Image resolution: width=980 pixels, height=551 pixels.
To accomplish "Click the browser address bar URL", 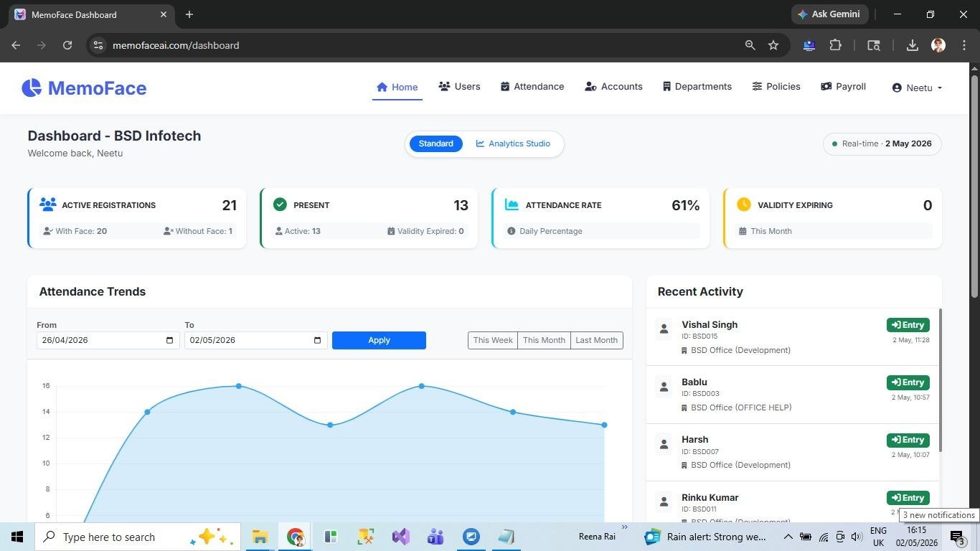I will pos(176,45).
